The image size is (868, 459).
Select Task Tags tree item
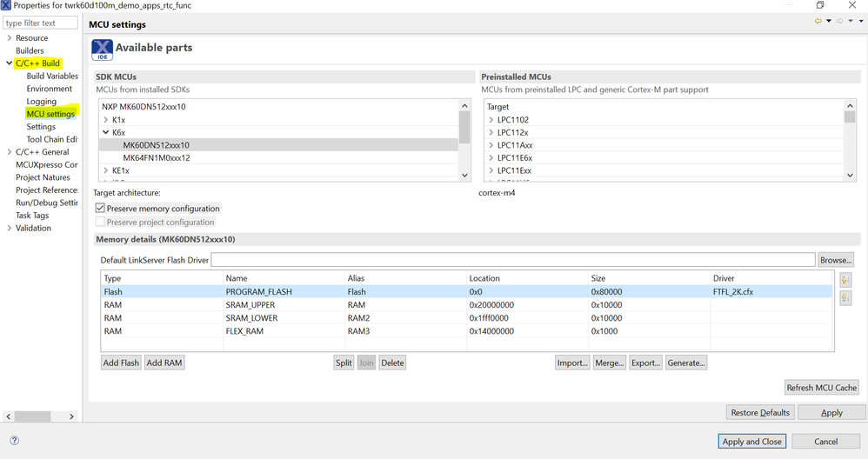point(32,216)
